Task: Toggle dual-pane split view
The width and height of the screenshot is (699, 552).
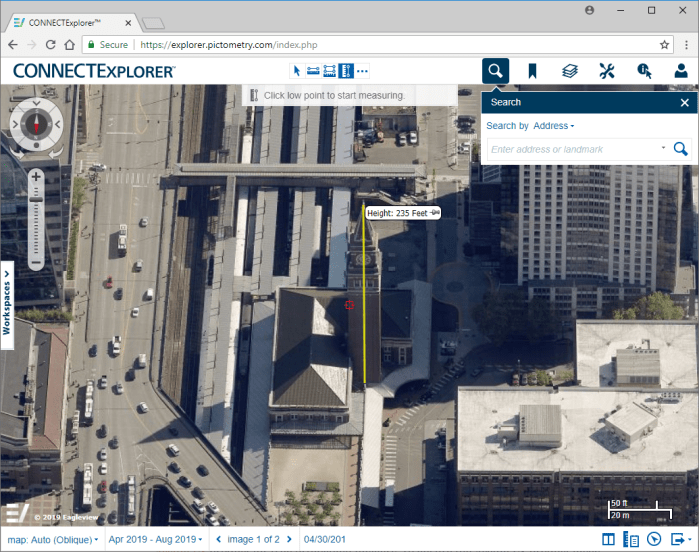Action: pyautogui.click(x=609, y=540)
